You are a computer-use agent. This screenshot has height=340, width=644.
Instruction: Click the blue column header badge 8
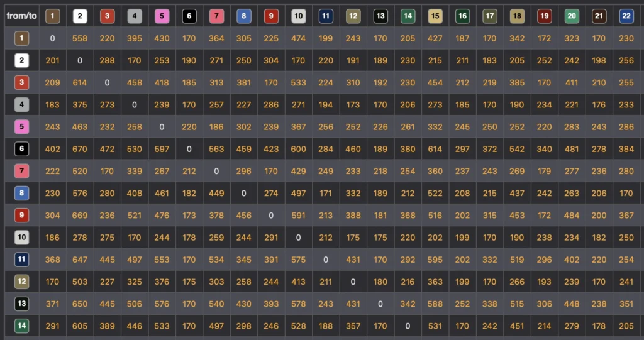pos(243,16)
